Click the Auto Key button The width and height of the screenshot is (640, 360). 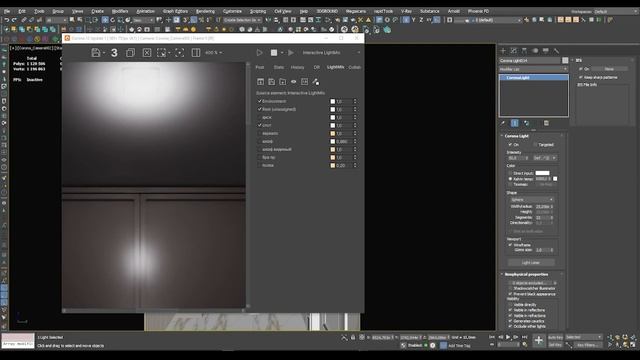click(x=555, y=337)
